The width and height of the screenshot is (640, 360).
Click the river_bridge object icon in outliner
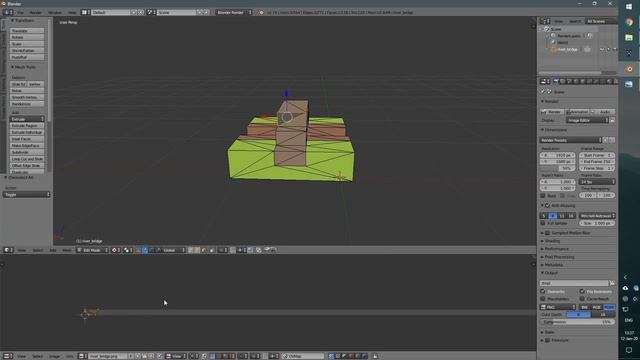554,49
